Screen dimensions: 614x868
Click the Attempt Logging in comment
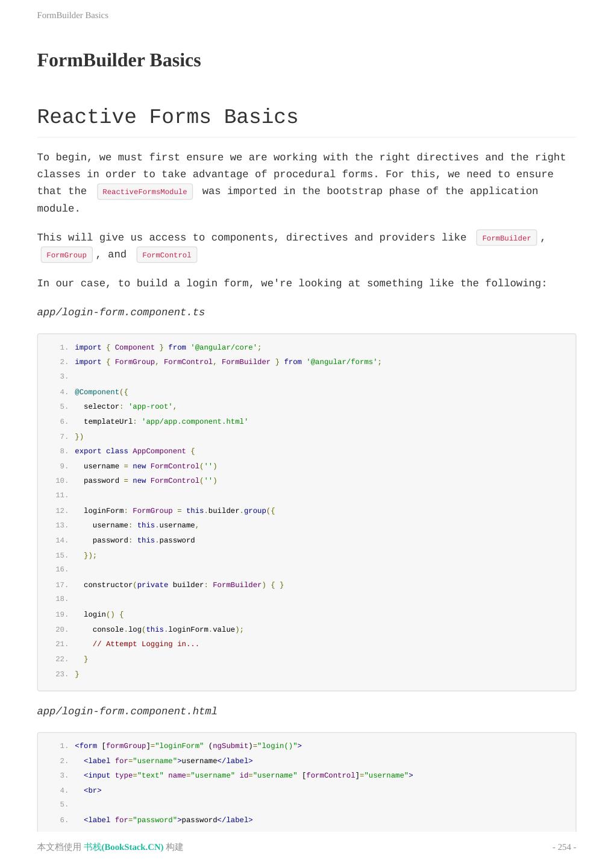145,644
